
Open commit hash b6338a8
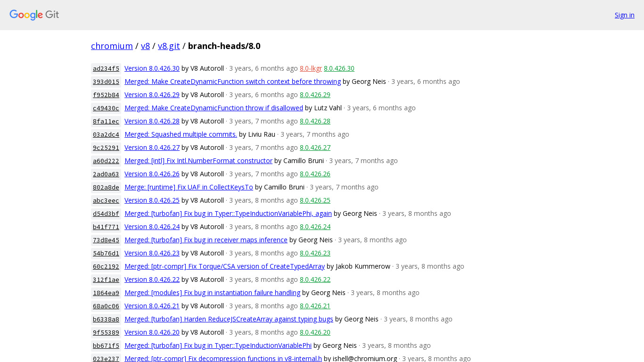coord(106,319)
